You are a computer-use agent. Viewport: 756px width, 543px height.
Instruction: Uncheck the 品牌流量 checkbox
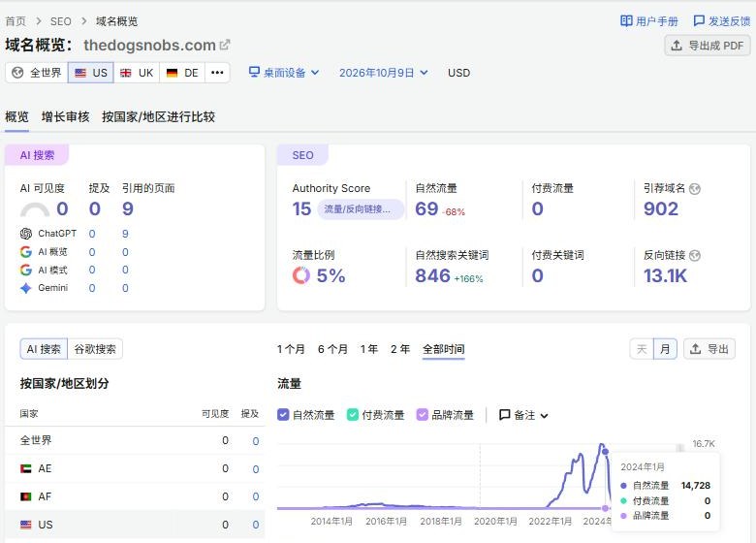point(423,415)
